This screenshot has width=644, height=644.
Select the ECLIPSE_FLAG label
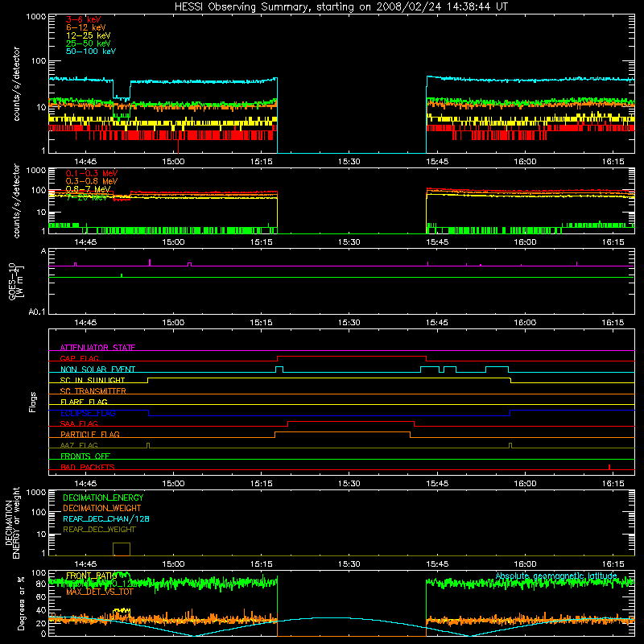[88, 413]
